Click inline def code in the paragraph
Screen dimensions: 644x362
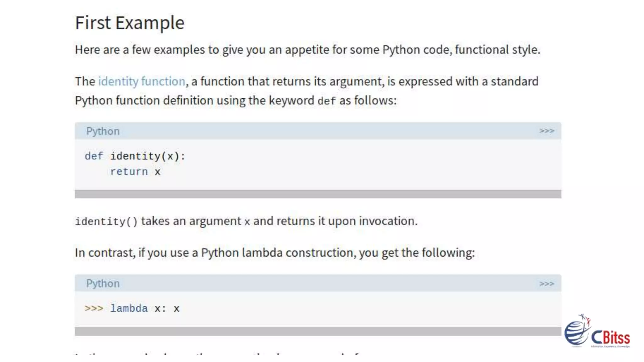click(x=326, y=101)
